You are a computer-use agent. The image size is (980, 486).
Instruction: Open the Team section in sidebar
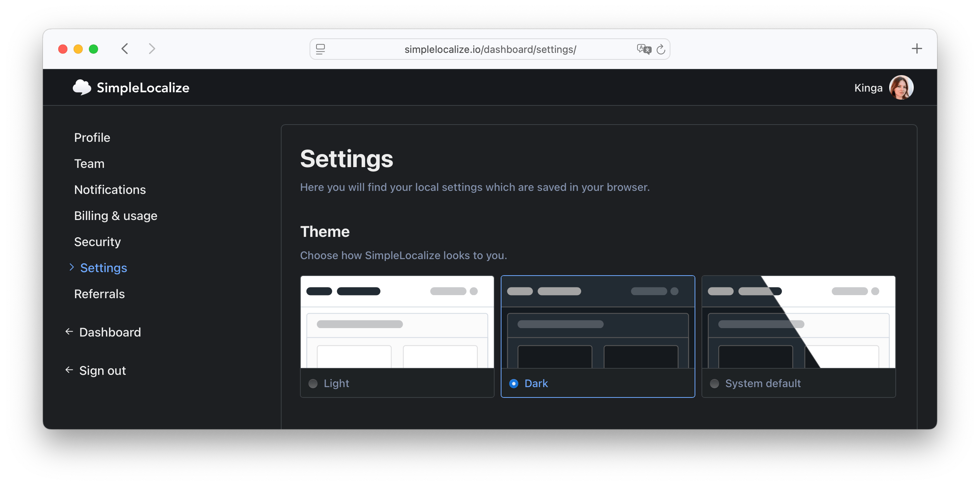tap(89, 164)
